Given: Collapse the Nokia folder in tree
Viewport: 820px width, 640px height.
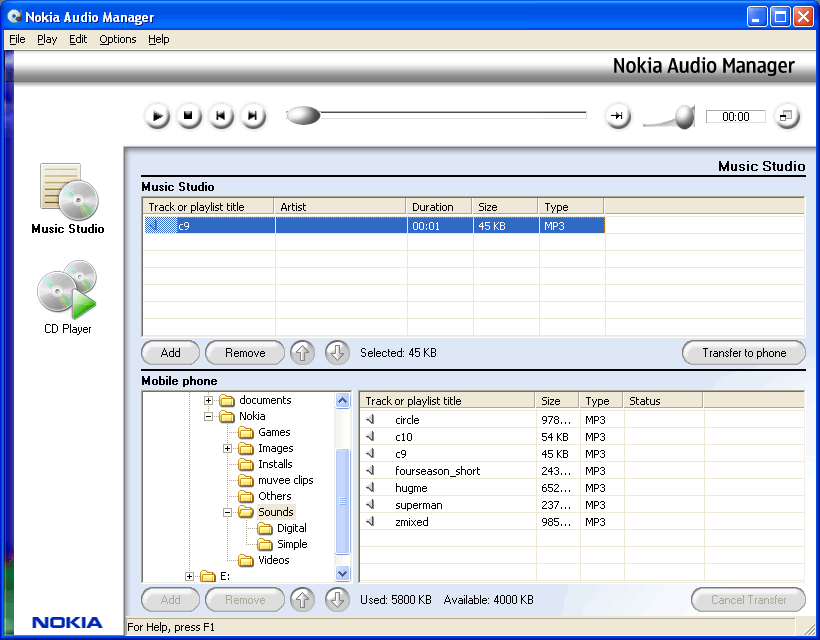Looking at the screenshot, I should click(210, 416).
